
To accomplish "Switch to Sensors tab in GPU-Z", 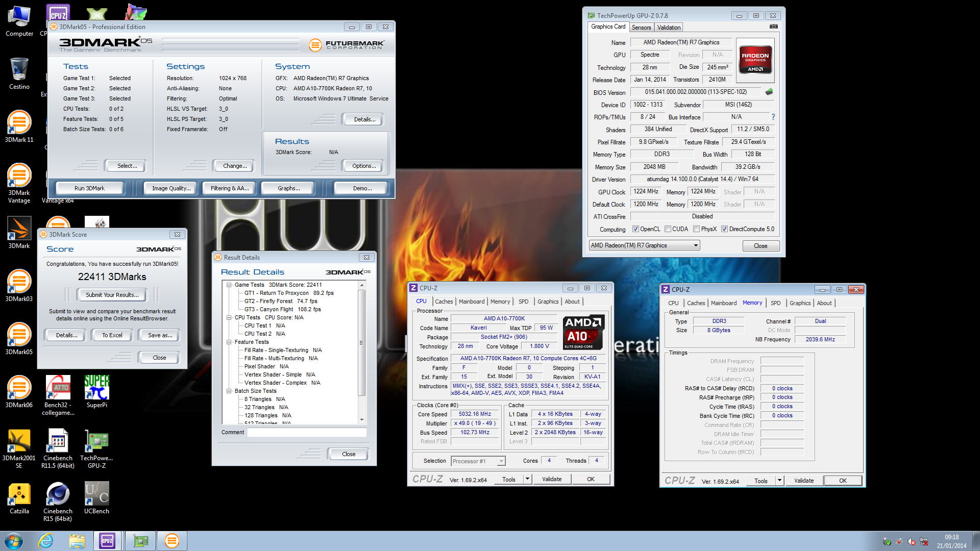I will point(641,28).
